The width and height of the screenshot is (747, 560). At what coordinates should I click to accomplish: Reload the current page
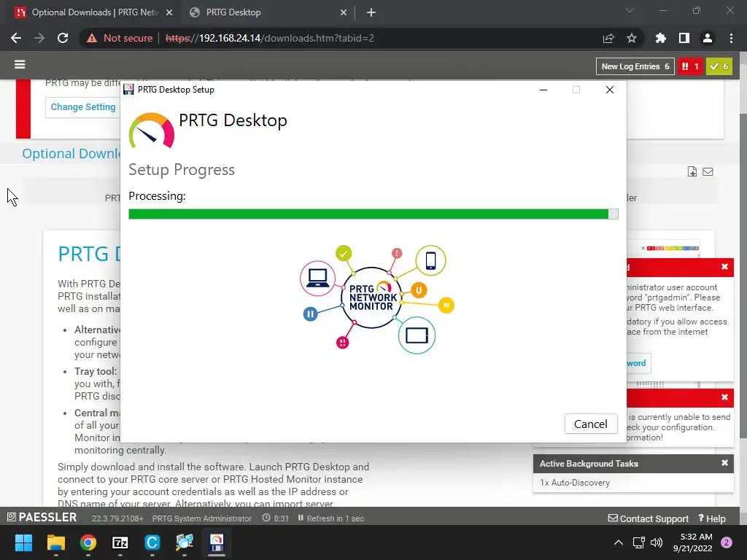[x=63, y=38]
